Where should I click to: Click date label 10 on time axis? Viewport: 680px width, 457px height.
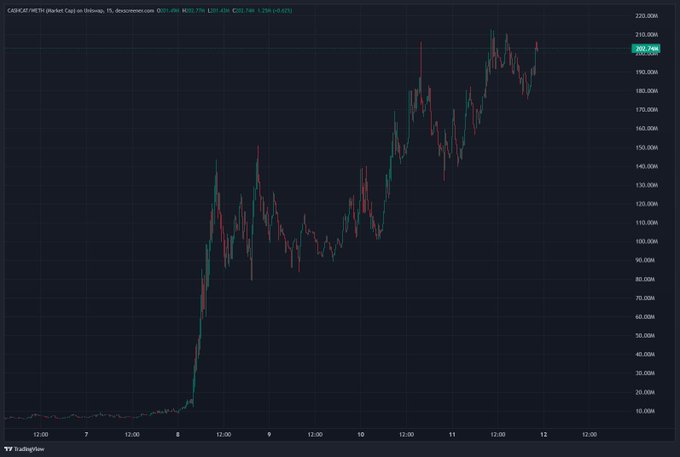pos(361,434)
